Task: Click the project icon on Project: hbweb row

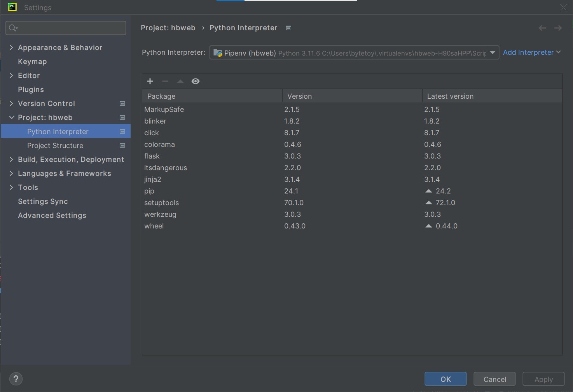Action: [122, 117]
